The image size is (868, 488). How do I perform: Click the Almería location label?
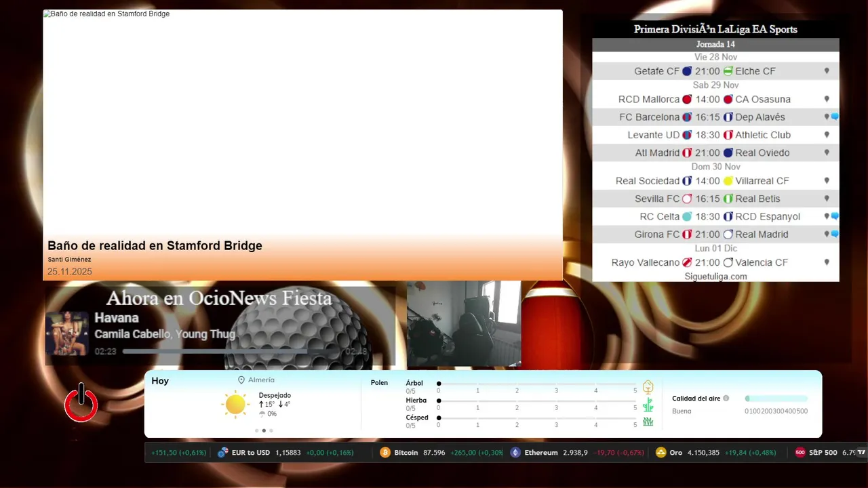[x=262, y=380]
